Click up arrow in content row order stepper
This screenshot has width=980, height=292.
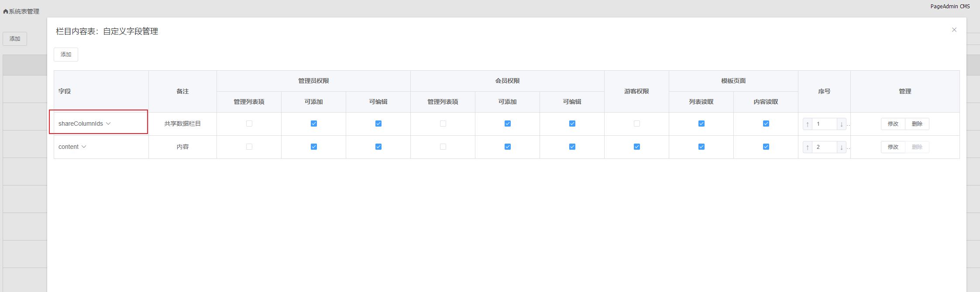pyautogui.click(x=807, y=147)
